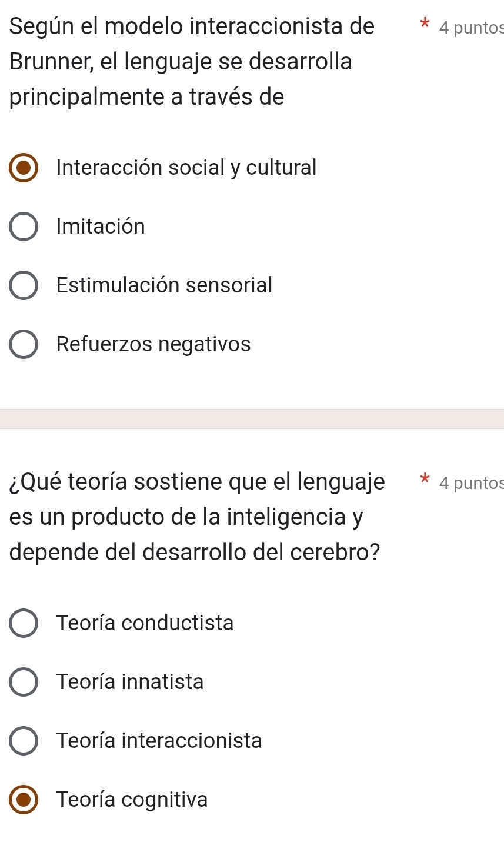Select the 'Teoría conductista' radio circle
The height and width of the screenshot is (842, 504).
[x=24, y=623]
